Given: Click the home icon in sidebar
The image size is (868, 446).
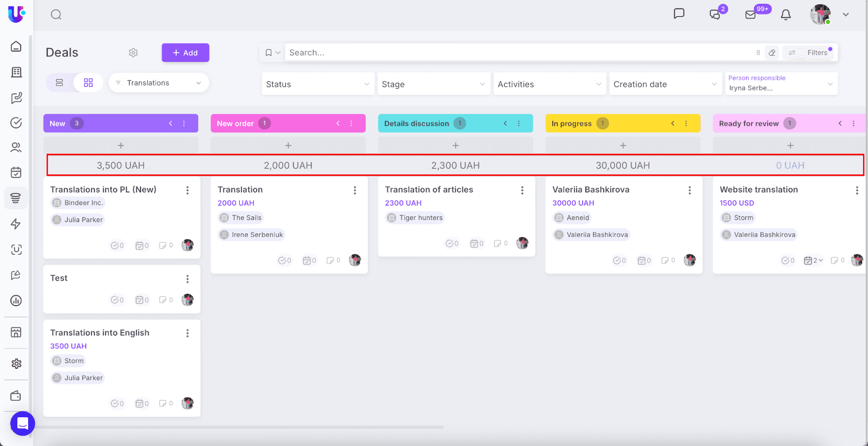Looking at the screenshot, I should [16, 47].
